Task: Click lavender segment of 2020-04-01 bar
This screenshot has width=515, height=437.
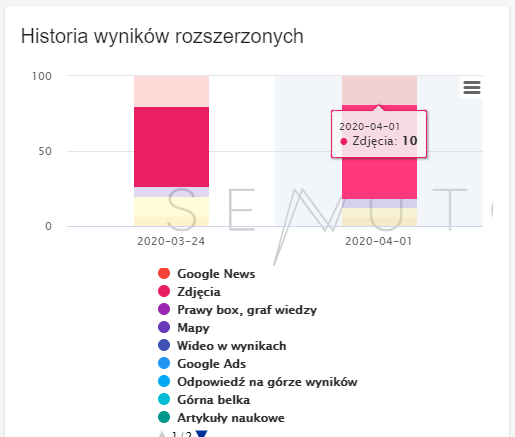Action: (x=379, y=204)
